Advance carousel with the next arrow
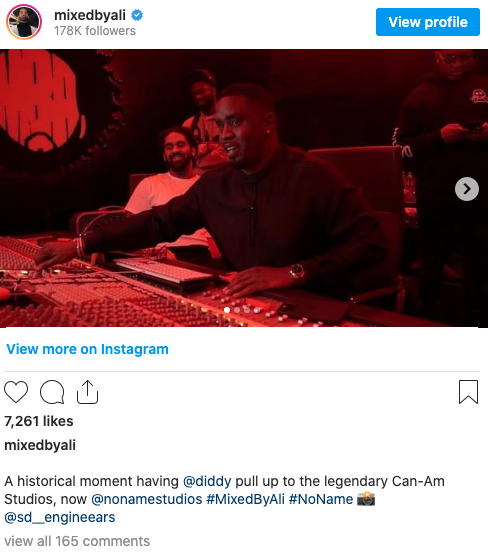This screenshot has height=558, width=488. 467,189
